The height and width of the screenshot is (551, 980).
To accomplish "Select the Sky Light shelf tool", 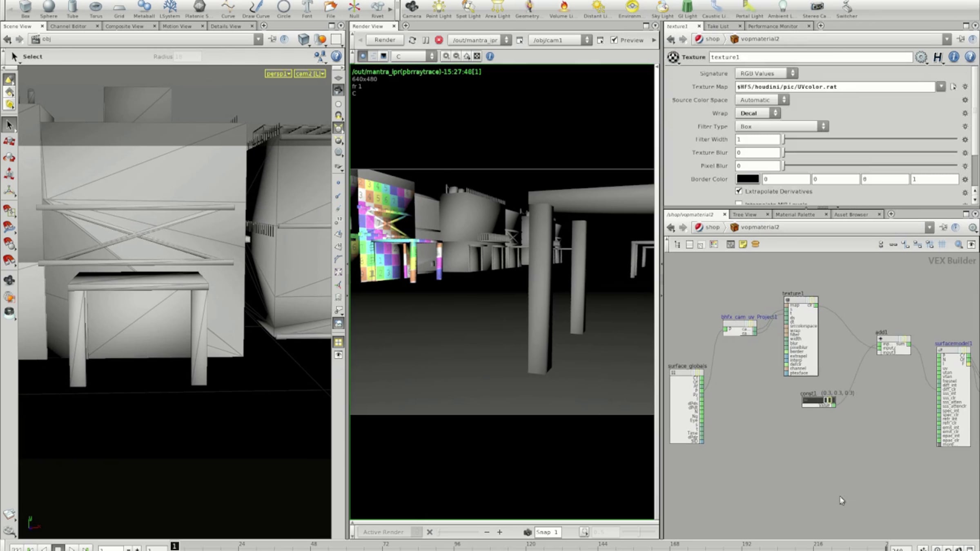I will point(662,9).
